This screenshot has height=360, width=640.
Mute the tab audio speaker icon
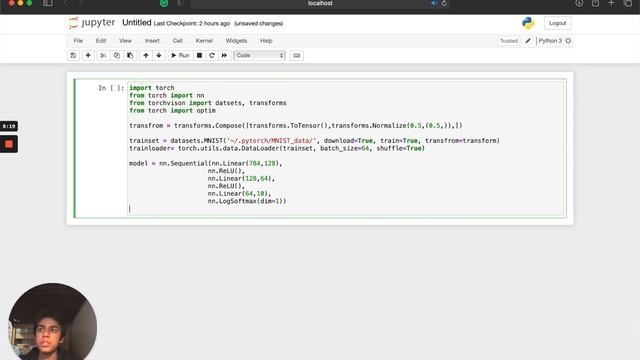tap(434, 3)
